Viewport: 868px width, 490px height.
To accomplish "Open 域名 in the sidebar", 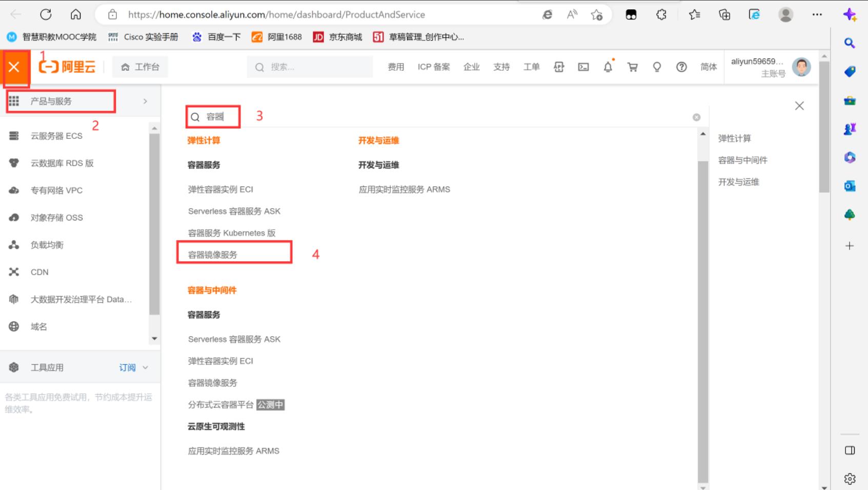I will click(38, 326).
